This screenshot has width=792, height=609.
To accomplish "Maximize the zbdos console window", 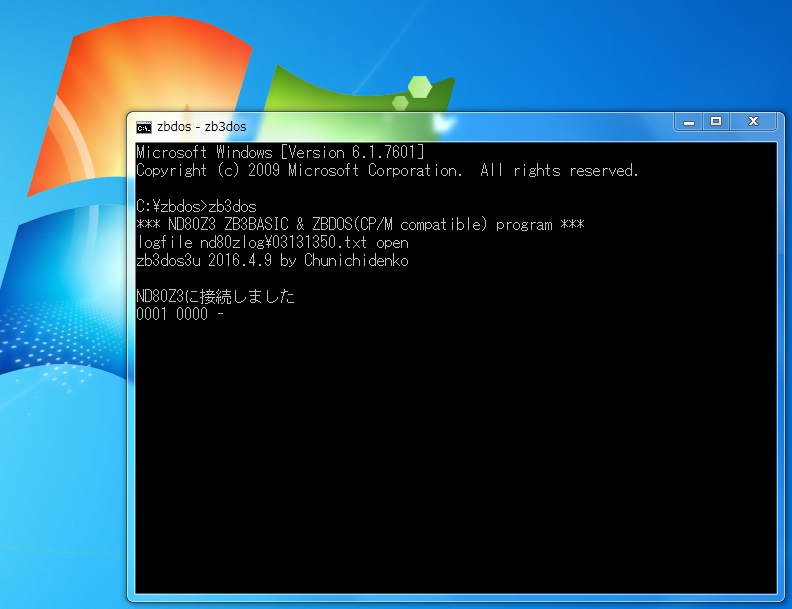I will 716,122.
